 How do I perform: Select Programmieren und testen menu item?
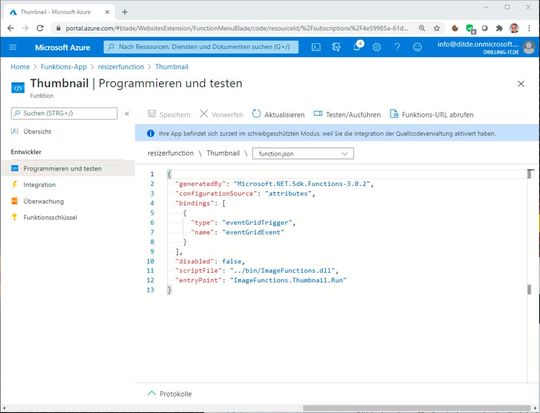(68, 168)
